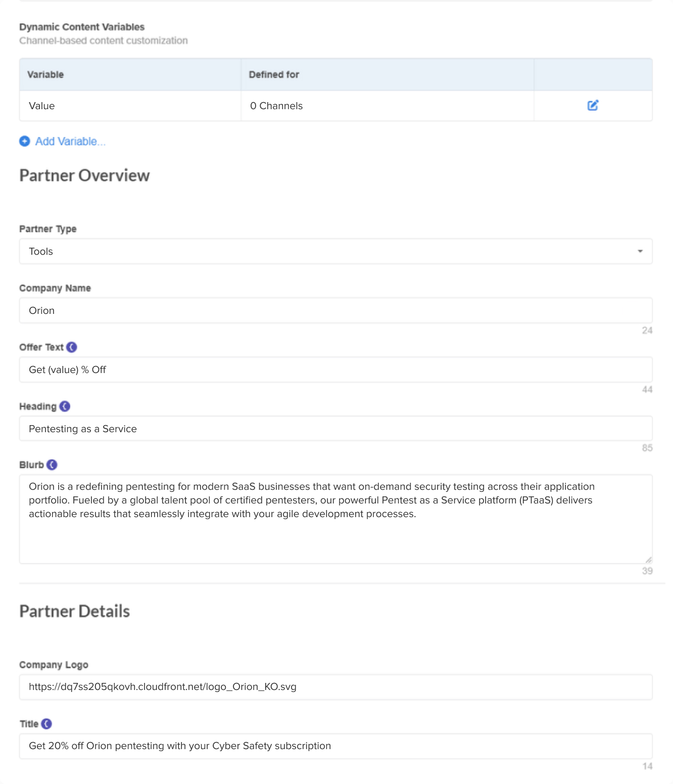Click the Add Variable link
The height and width of the screenshot is (784, 673).
click(x=70, y=141)
